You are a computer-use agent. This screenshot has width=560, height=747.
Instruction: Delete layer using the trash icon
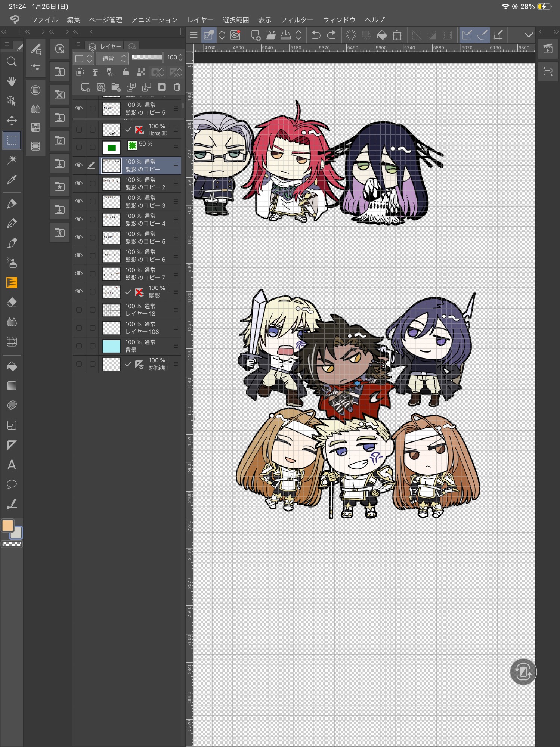point(177,87)
